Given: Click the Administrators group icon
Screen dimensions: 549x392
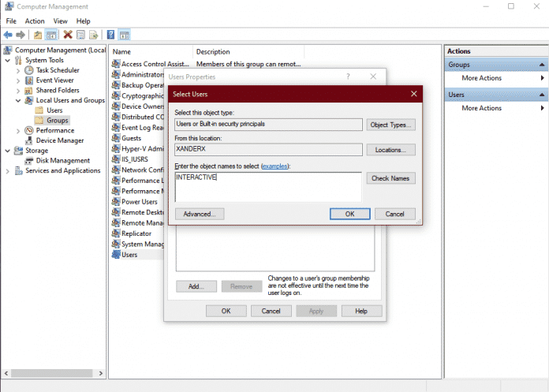Looking at the screenshot, I should click(x=116, y=75).
